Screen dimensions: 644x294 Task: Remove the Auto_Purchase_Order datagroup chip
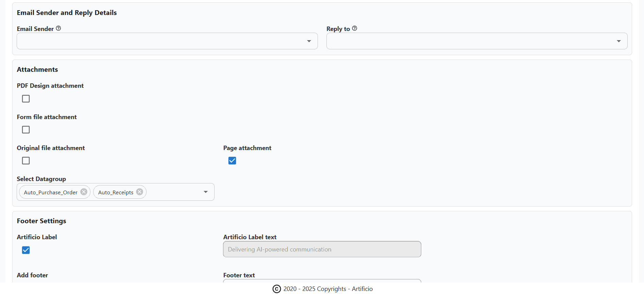coord(84,192)
